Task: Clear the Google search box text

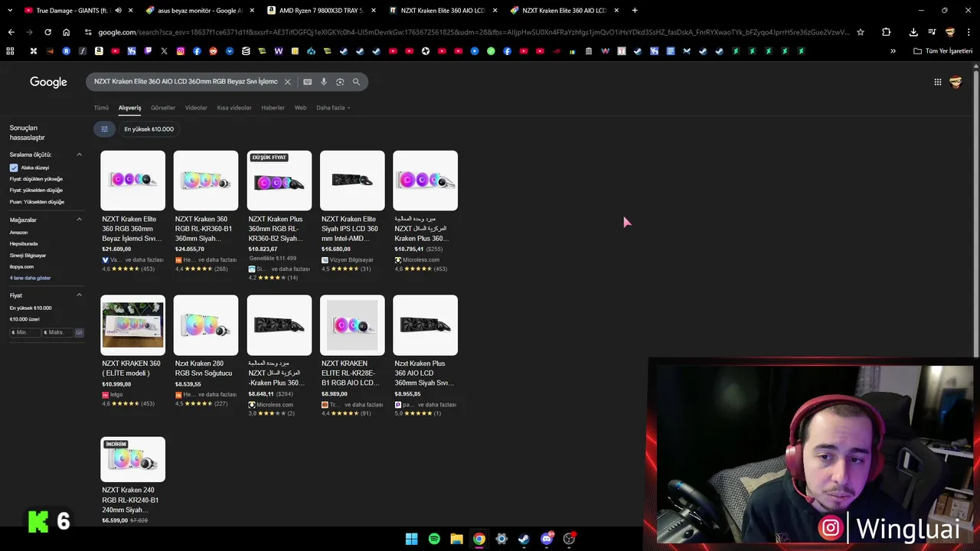Action: click(x=288, y=82)
